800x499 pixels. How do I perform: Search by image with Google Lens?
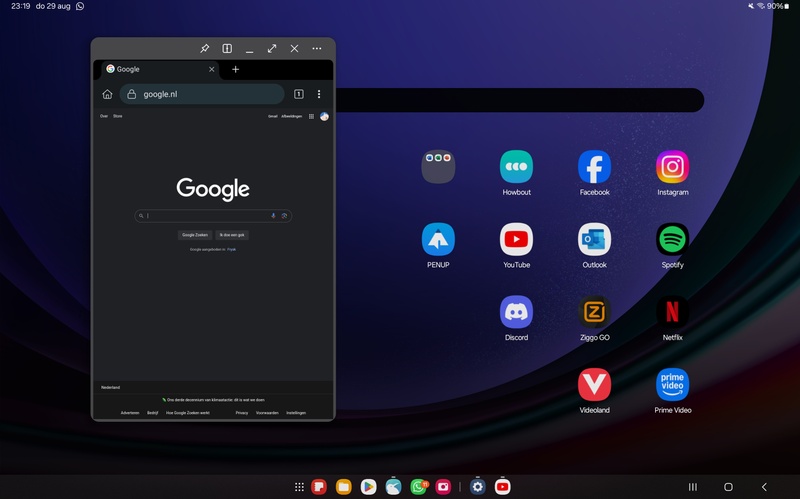click(x=284, y=216)
